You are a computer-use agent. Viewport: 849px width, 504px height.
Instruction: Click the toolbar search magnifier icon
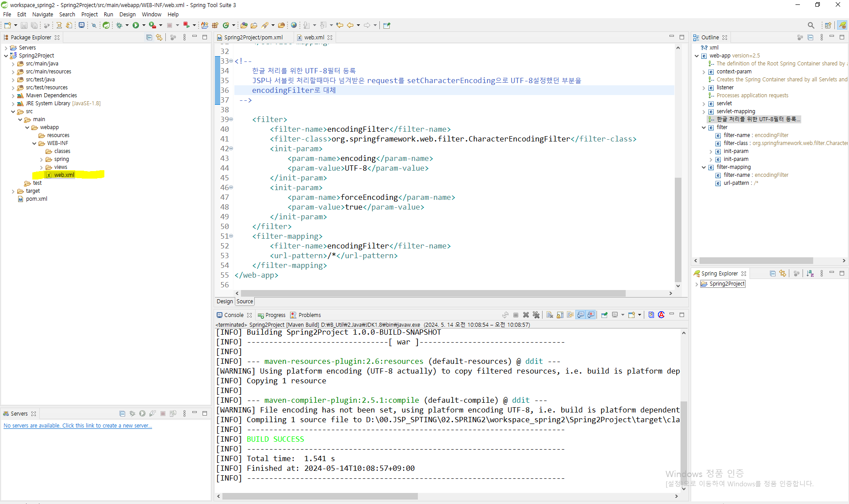(x=811, y=25)
